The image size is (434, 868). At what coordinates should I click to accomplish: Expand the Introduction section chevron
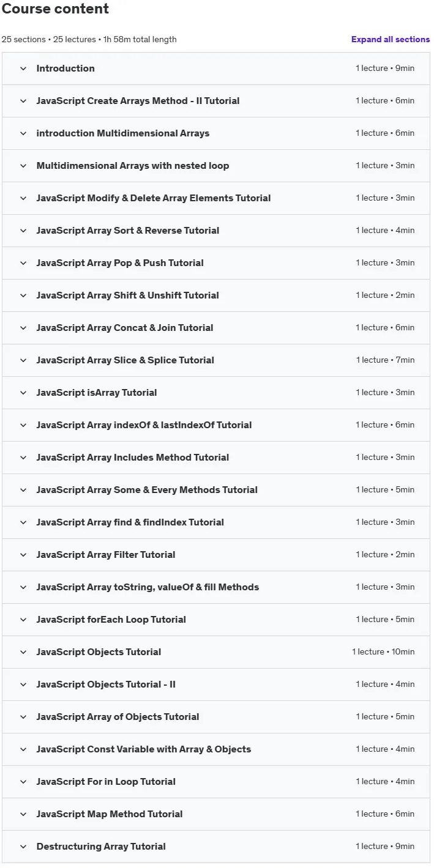coord(23,69)
